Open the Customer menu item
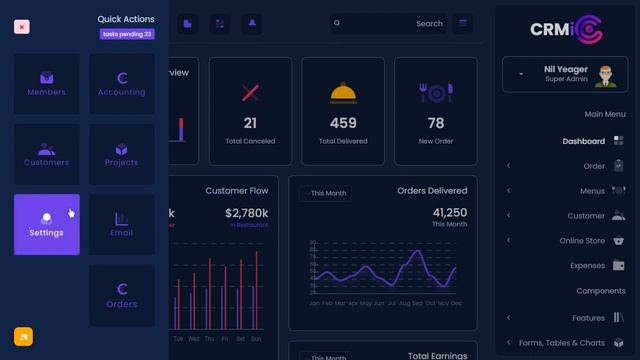Screen dimensions: 640x360 pyautogui.click(x=586, y=216)
